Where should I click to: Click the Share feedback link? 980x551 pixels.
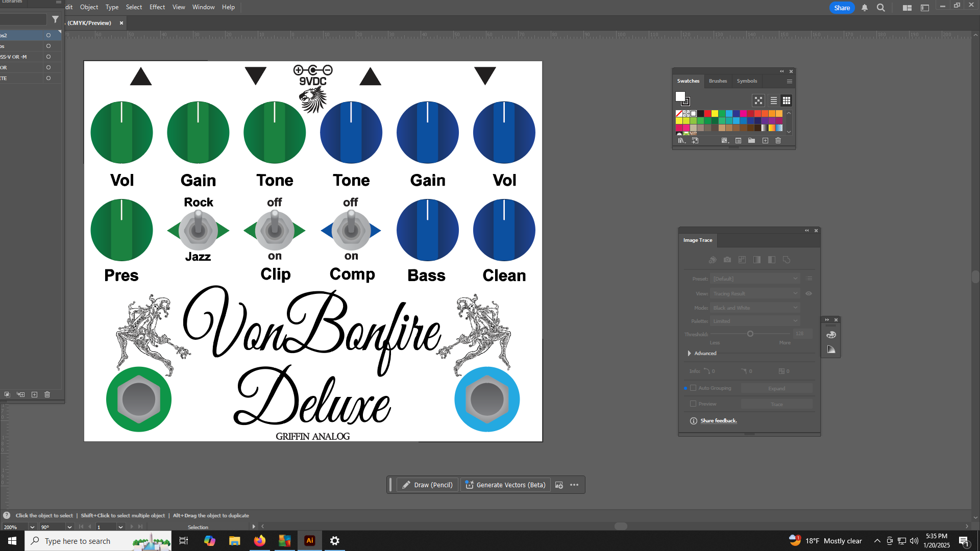click(718, 421)
